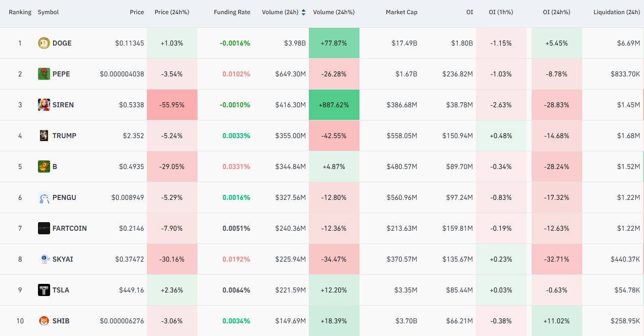Open the PEPE frog icon
Screen dimensions: 644x336
pyautogui.click(x=44, y=74)
